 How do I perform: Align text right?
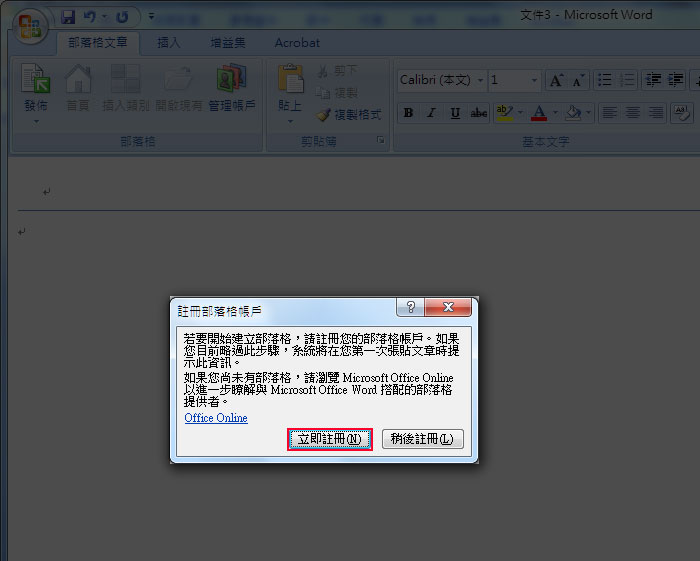[x=656, y=113]
